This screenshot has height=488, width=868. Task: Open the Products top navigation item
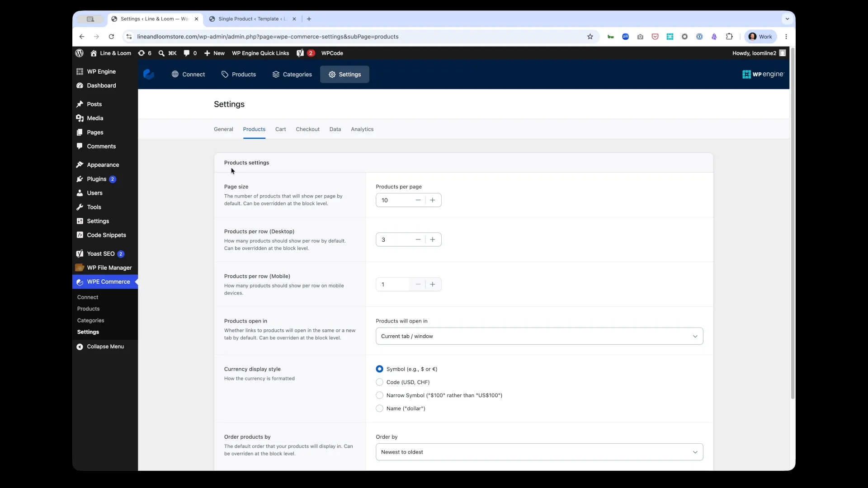click(238, 74)
